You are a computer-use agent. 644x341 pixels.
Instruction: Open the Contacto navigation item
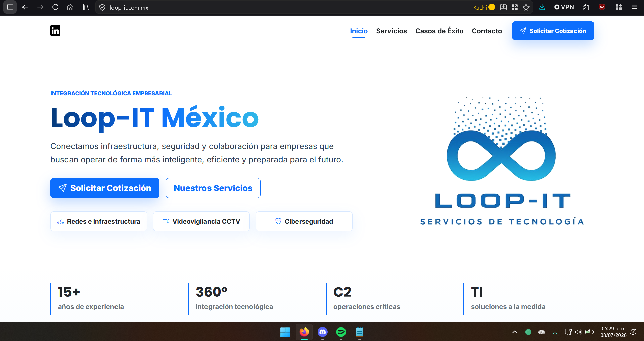point(487,31)
